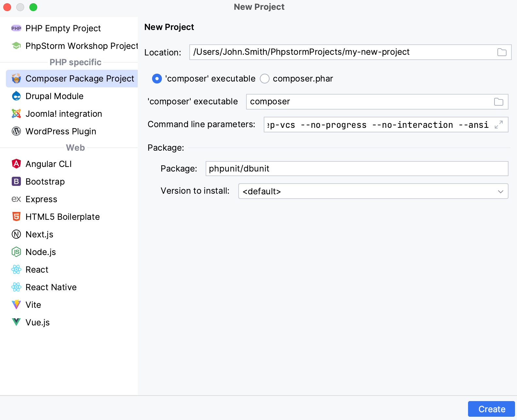Image resolution: width=517 pixels, height=420 pixels.
Task: Select Next.js from the project list
Action: [x=39, y=234]
